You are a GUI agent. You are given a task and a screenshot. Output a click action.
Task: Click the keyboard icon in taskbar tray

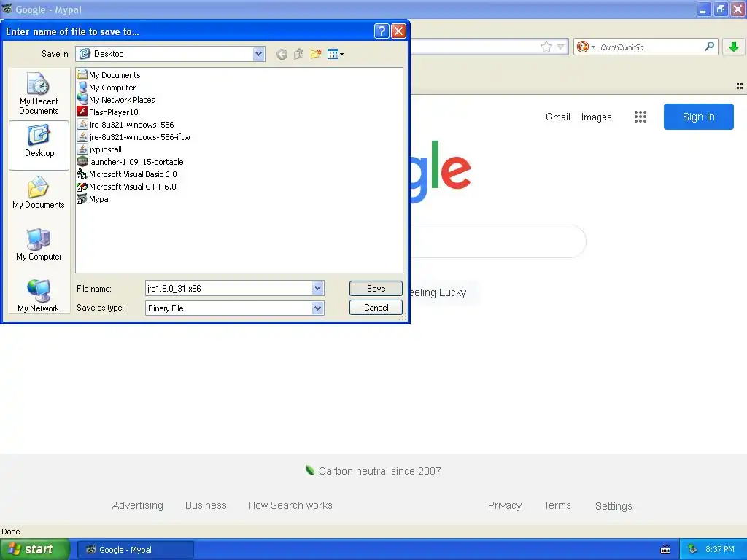click(665, 550)
